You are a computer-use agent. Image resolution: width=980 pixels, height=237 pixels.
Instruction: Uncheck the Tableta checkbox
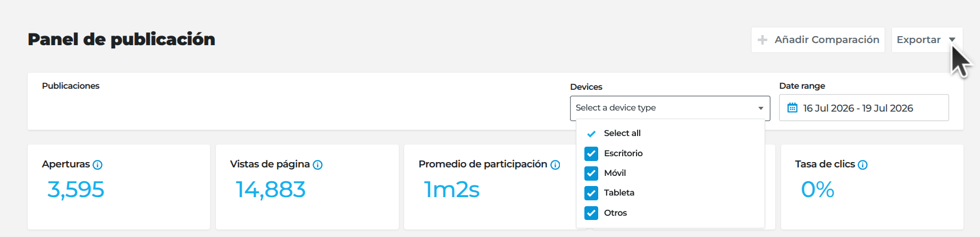click(591, 193)
